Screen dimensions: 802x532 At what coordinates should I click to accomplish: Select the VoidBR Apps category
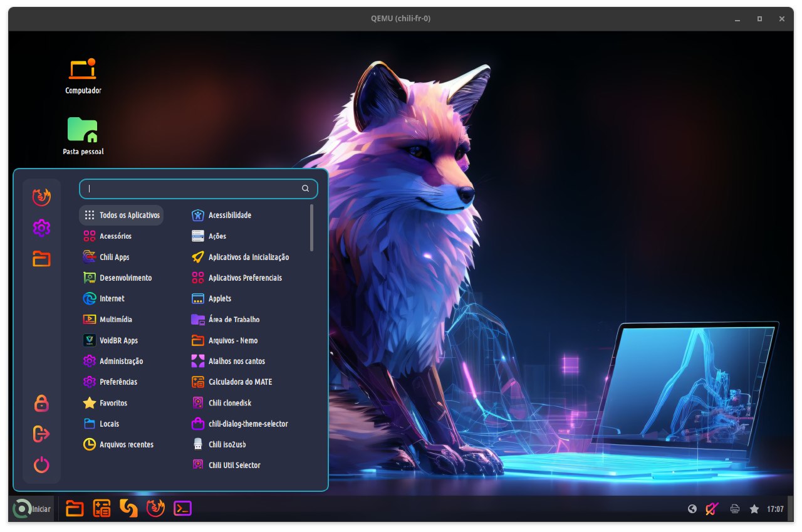pyautogui.click(x=122, y=340)
